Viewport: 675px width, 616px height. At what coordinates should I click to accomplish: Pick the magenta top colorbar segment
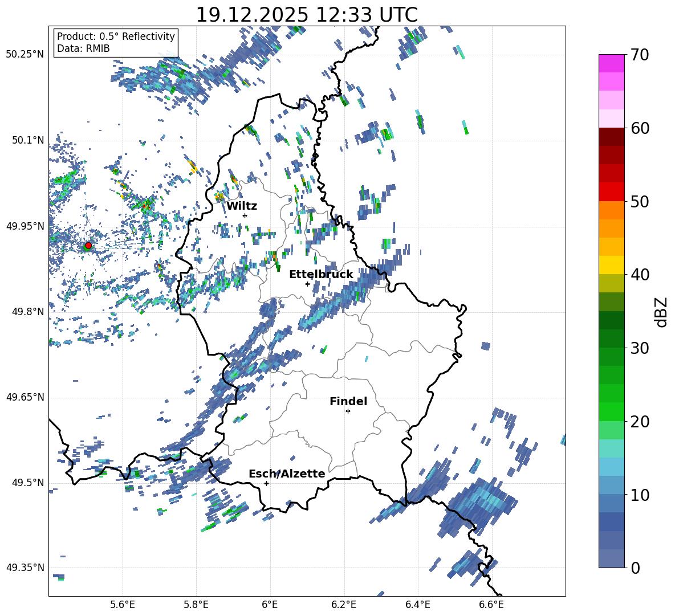tap(612, 63)
